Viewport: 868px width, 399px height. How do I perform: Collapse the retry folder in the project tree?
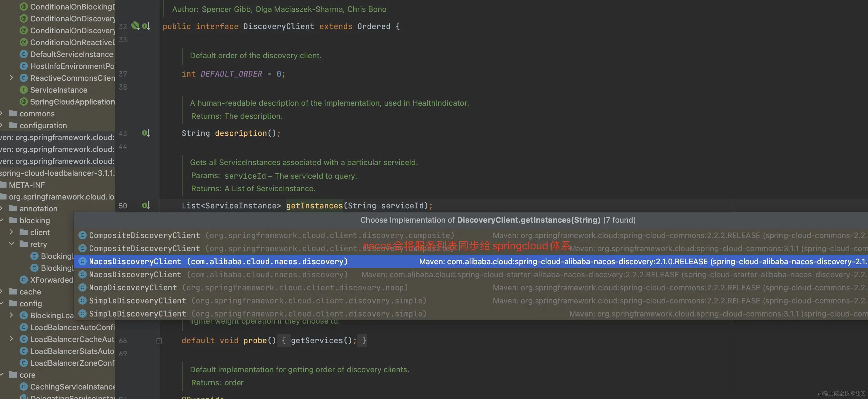pyautogui.click(x=11, y=244)
